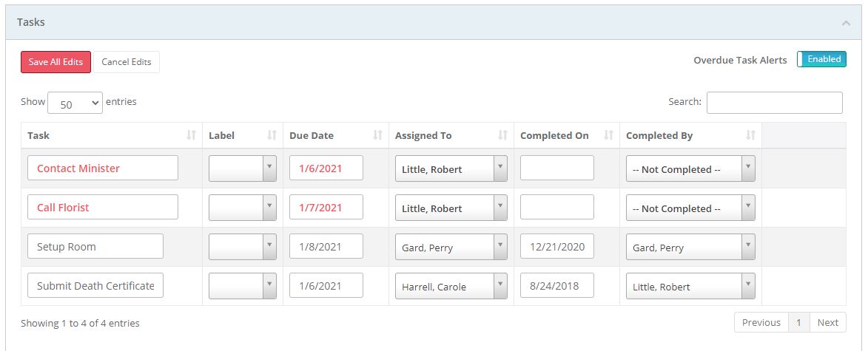This screenshot has width=868, height=351.
Task: Click the Search input field
Action: pyautogui.click(x=774, y=103)
